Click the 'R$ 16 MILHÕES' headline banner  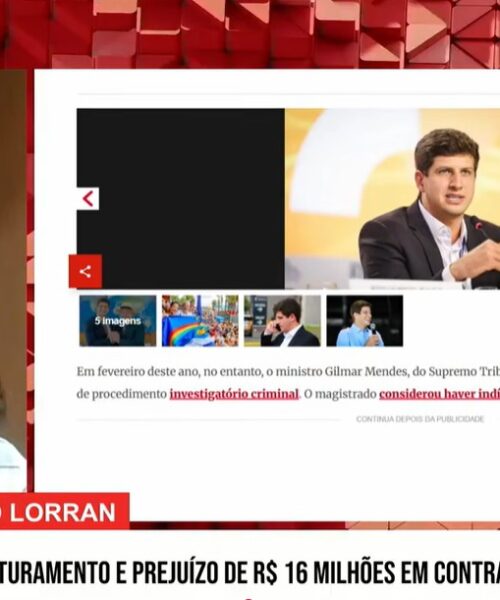(250, 573)
